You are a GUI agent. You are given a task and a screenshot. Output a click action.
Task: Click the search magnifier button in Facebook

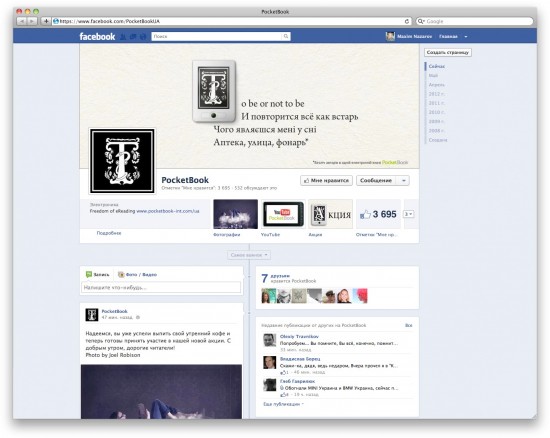(x=286, y=36)
